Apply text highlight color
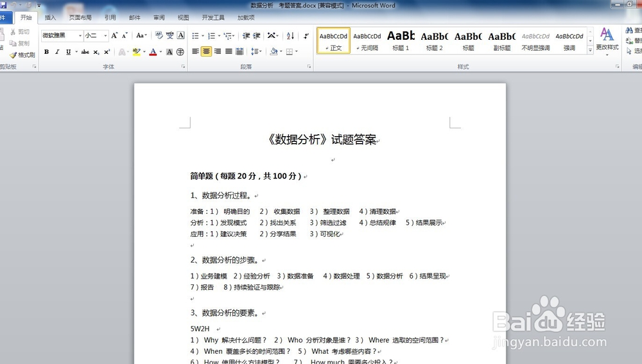 136,52
